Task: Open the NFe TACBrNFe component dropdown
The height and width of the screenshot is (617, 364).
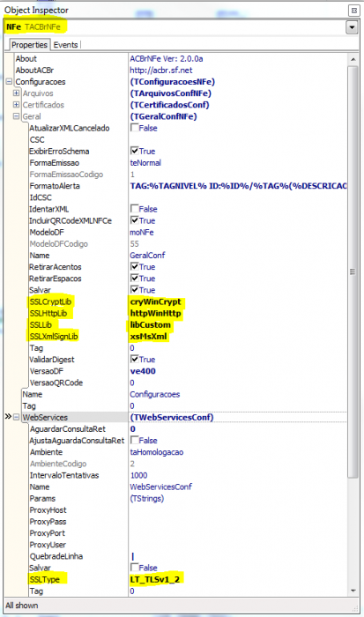Action: [352, 27]
